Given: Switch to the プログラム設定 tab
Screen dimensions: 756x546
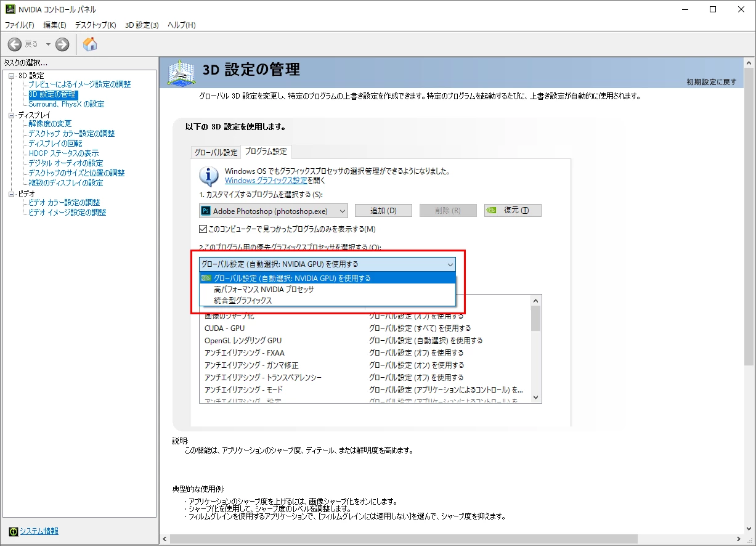Looking at the screenshot, I should tap(266, 152).
